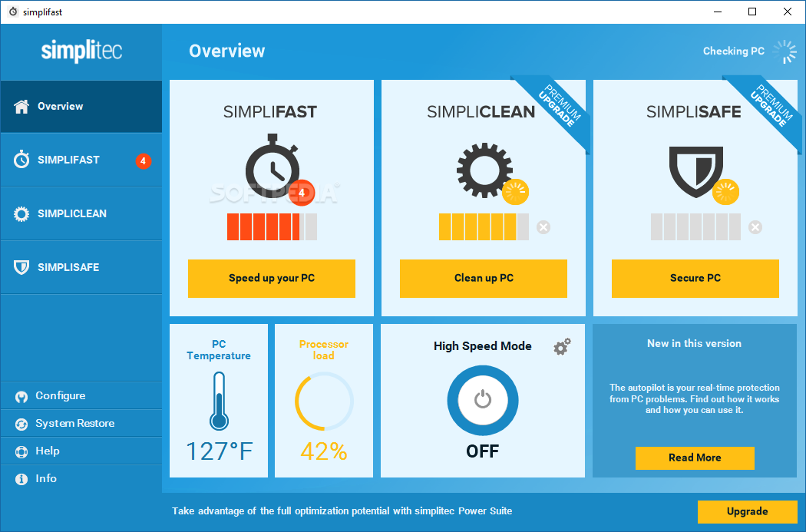Click the SIMPLIFAST card title
The image size is (806, 532).
(x=270, y=112)
